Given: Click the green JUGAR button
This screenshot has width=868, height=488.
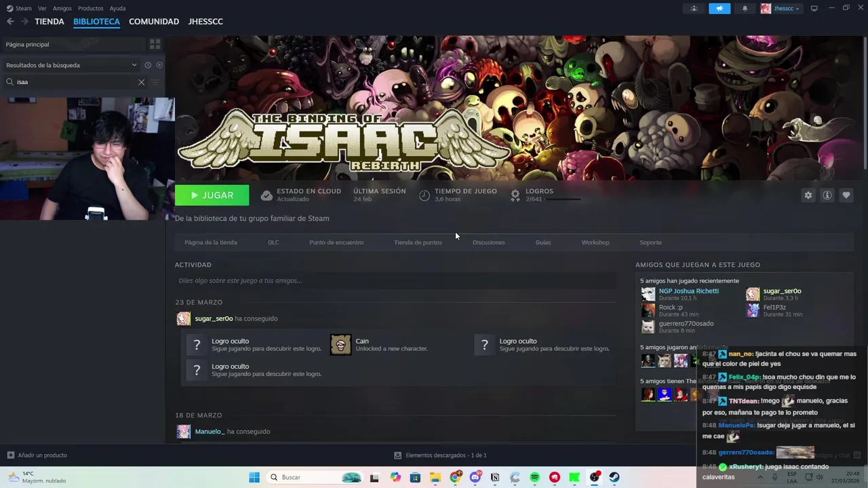Looking at the screenshot, I should [x=212, y=195].
